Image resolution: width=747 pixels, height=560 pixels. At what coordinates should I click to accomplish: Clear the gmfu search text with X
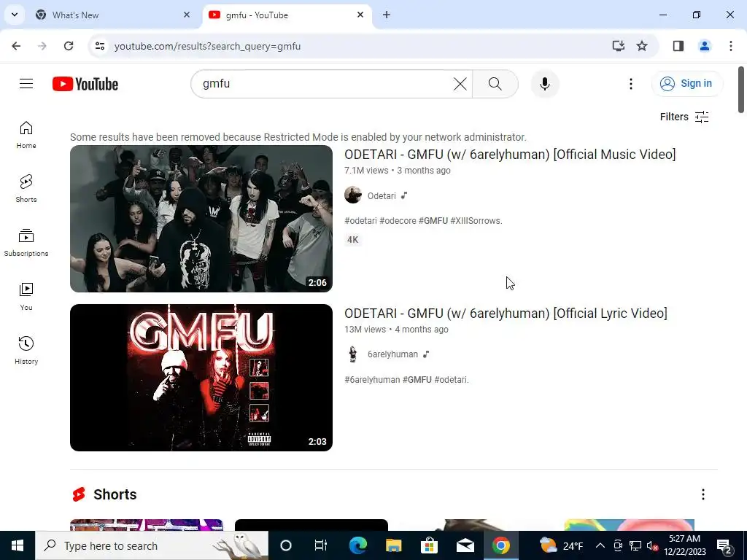pos(460,84)
